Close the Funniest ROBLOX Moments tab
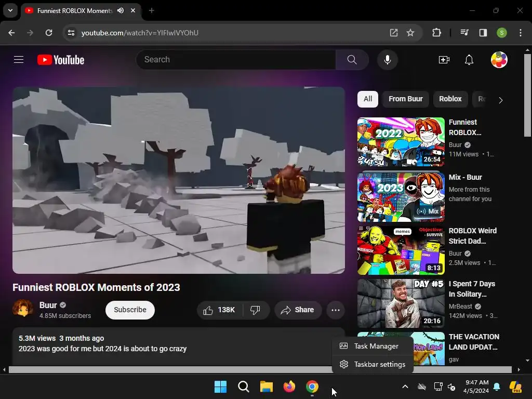Viewport: 532px width, 399px height. point(133,10)
